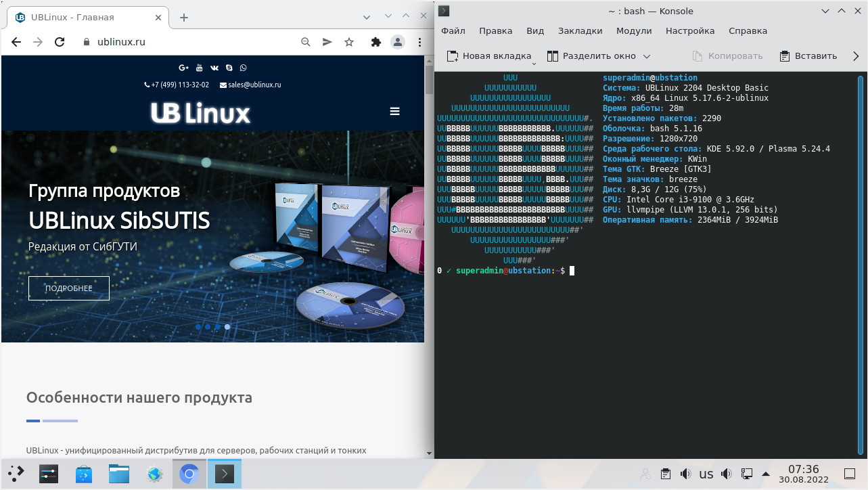Open Chrome tab search dropdown arrow
This screenshot has width=868, height=490.
pos(366,16)
